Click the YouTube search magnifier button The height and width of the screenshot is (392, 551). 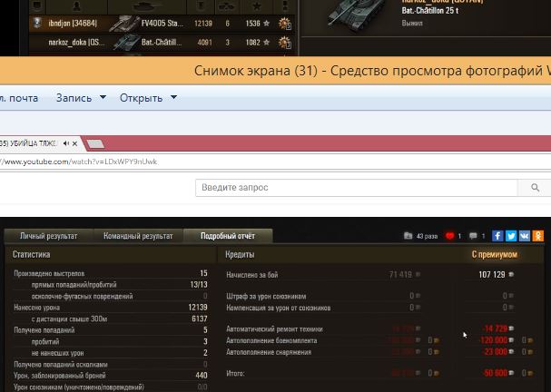(x=535, y=188)
